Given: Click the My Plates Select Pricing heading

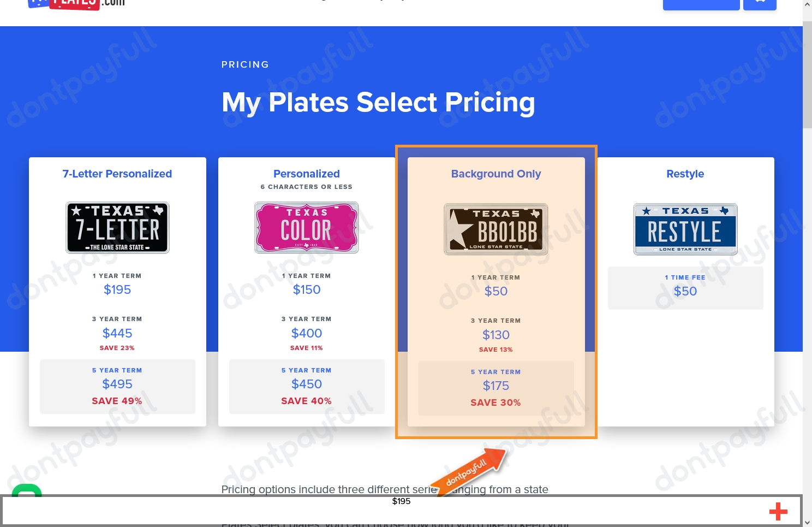Looking at the screenshot, I should coord(378,102).
